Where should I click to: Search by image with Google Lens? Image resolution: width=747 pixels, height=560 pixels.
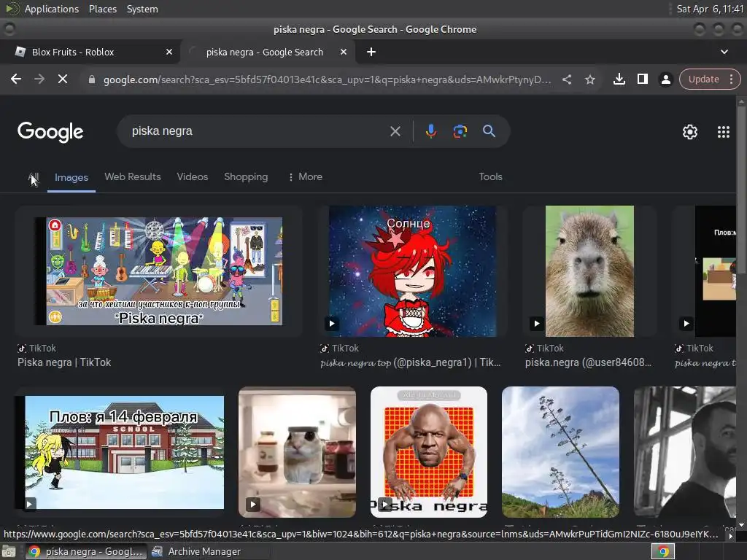(x=460, y=131)
